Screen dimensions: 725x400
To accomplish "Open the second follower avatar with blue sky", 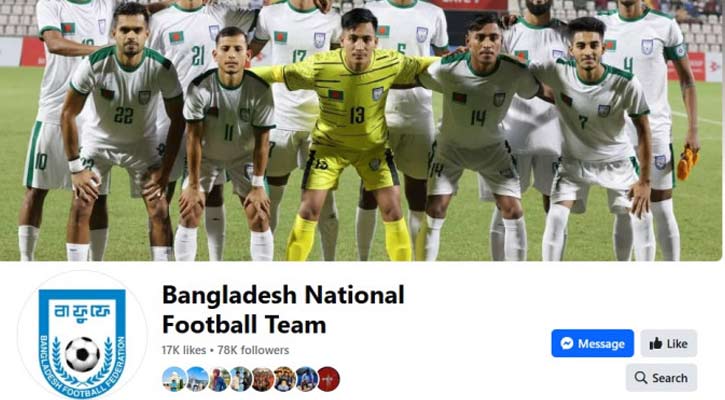I will 197,379.
